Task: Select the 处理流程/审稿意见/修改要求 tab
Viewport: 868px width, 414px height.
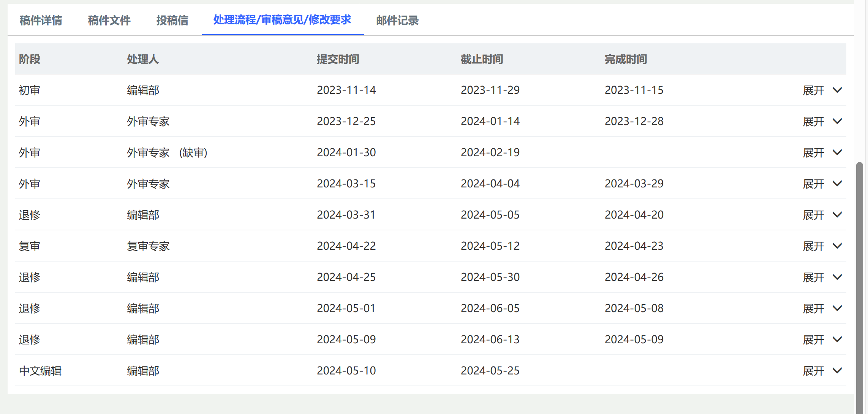Action: 282,20
